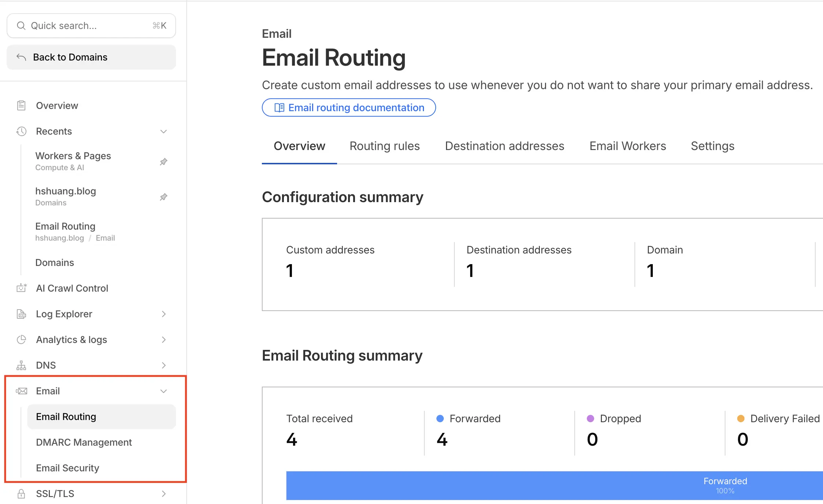Switch to the Routing rules tab

[384, 146]
